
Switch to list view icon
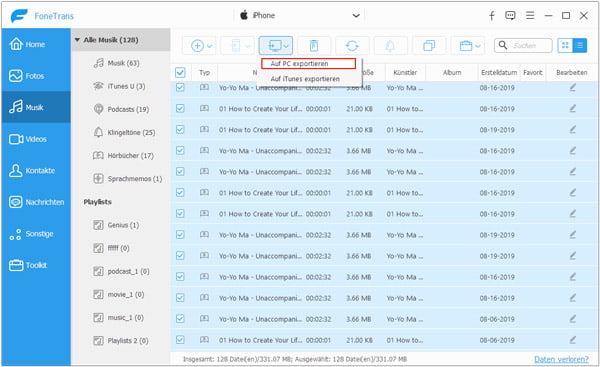pyautogui.click(x=579, y=46)
